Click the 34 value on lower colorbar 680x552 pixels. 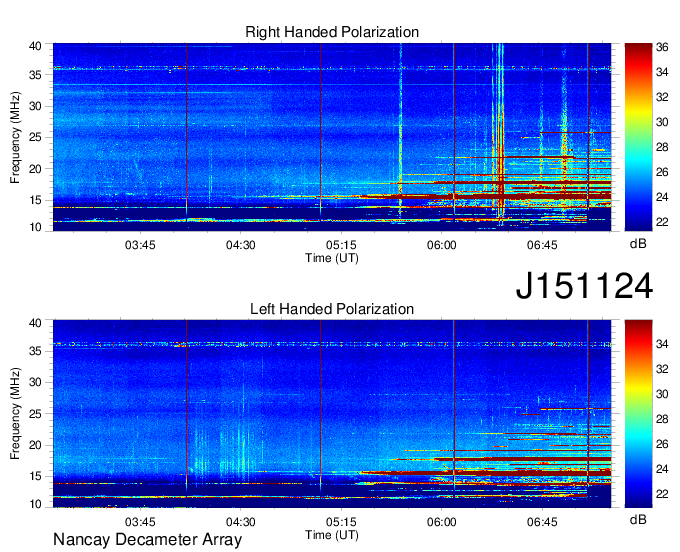(x=662, y=344)
